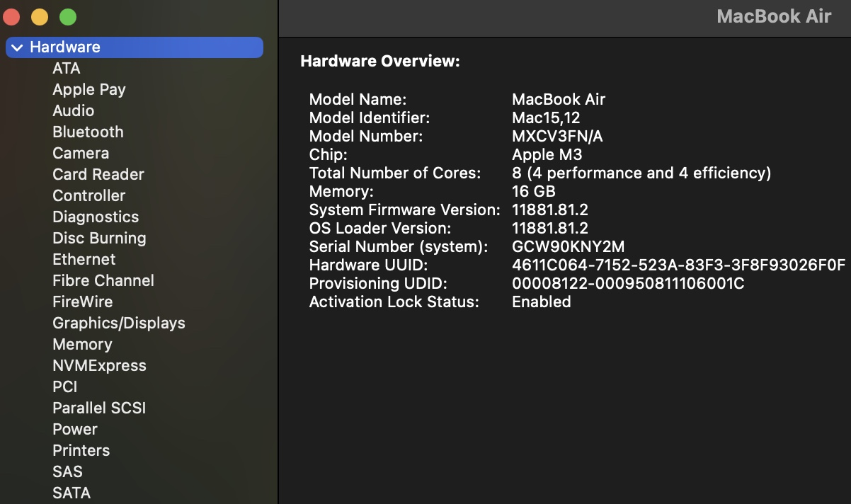Collapse the Hardware section disclosure triangle

[17, 47]
